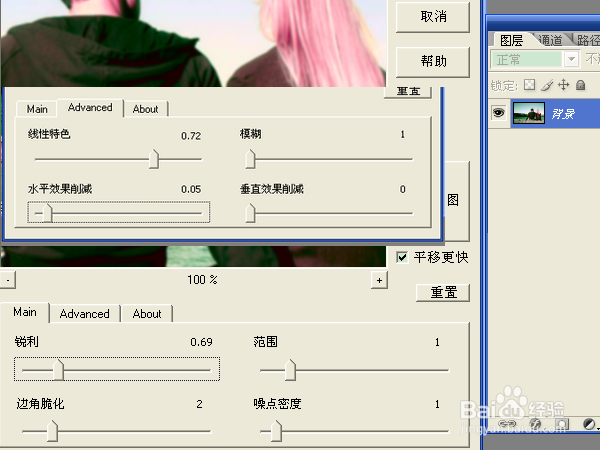Screen dimensions: 600x450
Task: Click the 线性特色 slider handle
Action: (154, 159)
